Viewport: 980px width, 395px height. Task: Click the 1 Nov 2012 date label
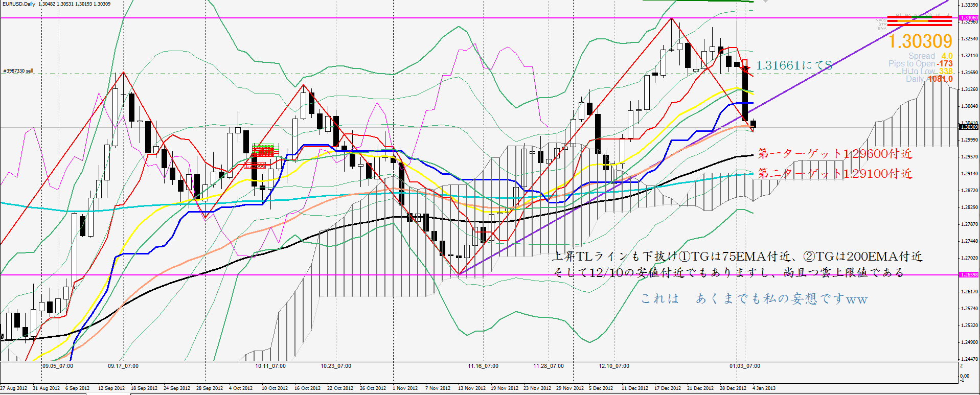click(404, 388)
